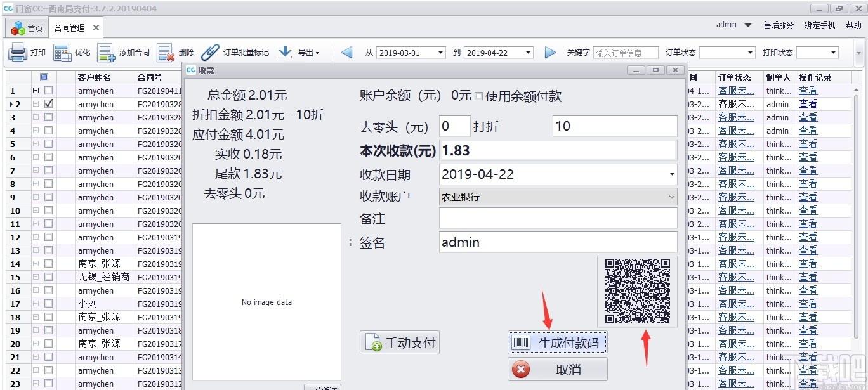
Task: Go to next date range arrow
Action: tap(550, 53)
